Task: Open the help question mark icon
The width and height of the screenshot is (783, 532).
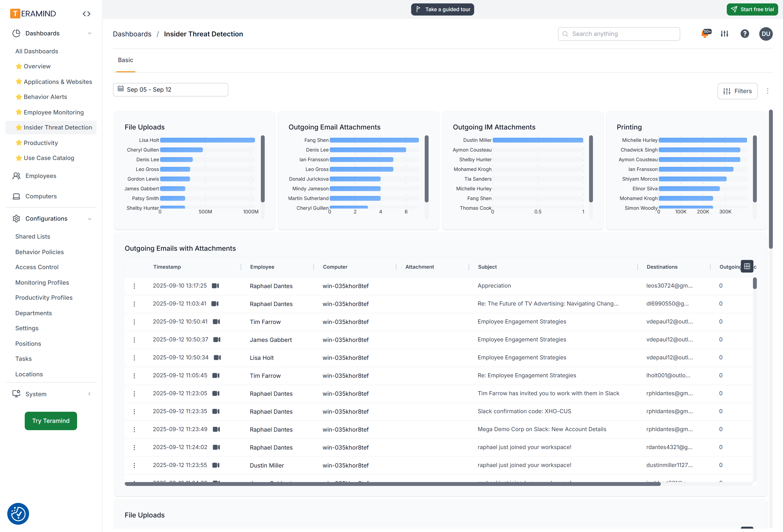Action: point(745,34)
